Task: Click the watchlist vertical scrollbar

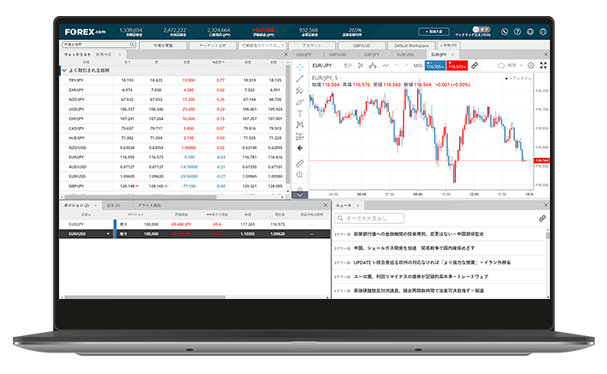Action: [288, 124]
